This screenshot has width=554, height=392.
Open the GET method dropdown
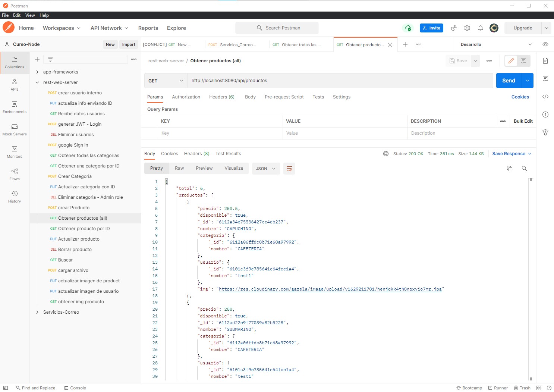(x=166, y=81)
